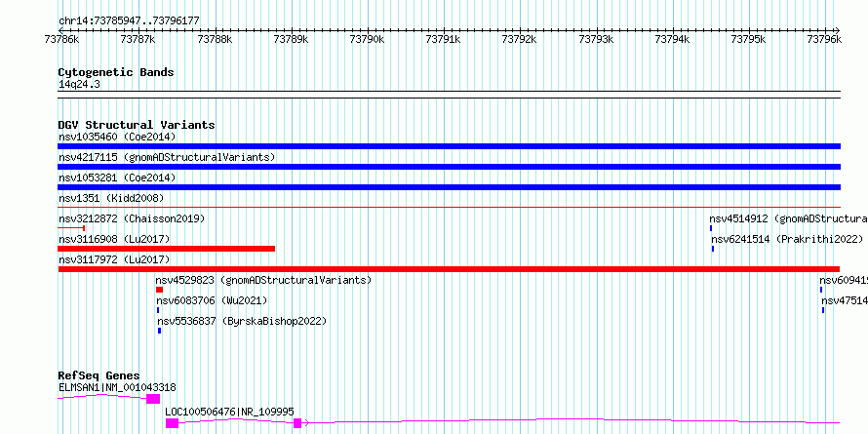The image size is (868, 434).
Task: Click the chr14:73785947..73796177 coordinate text
Action: pos(129,20)
